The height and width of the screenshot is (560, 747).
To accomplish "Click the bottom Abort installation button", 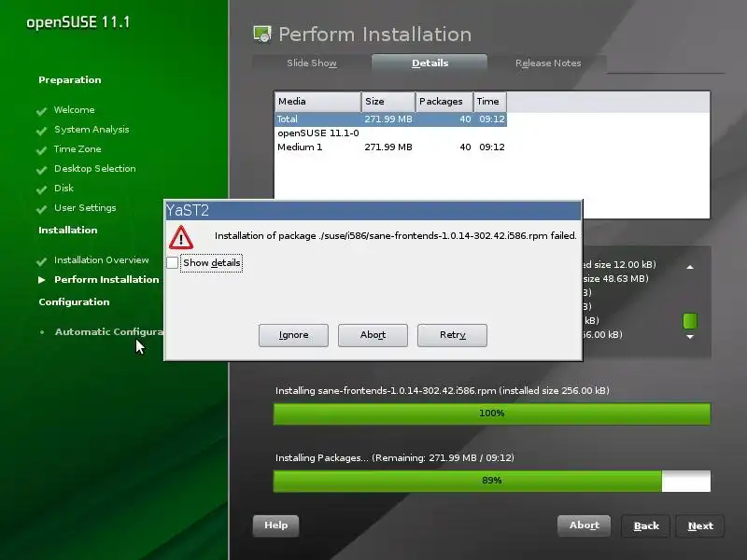I will 585,525.
